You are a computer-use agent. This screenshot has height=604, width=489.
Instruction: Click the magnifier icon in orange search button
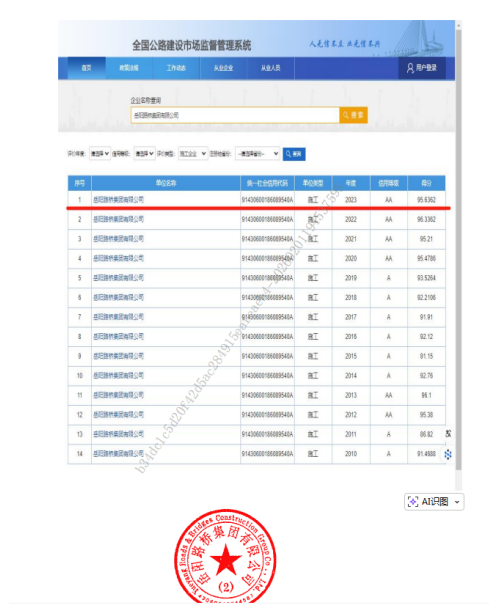coord(346,115)
